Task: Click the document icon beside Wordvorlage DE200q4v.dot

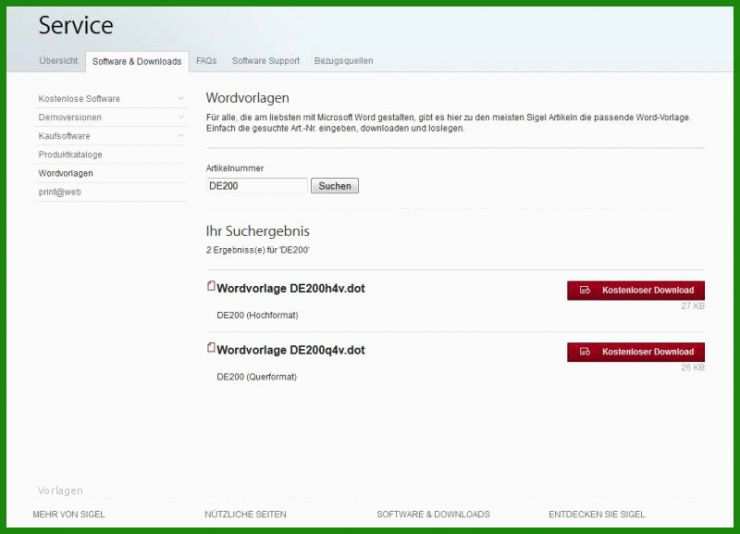Action: (x=211, y=348)
